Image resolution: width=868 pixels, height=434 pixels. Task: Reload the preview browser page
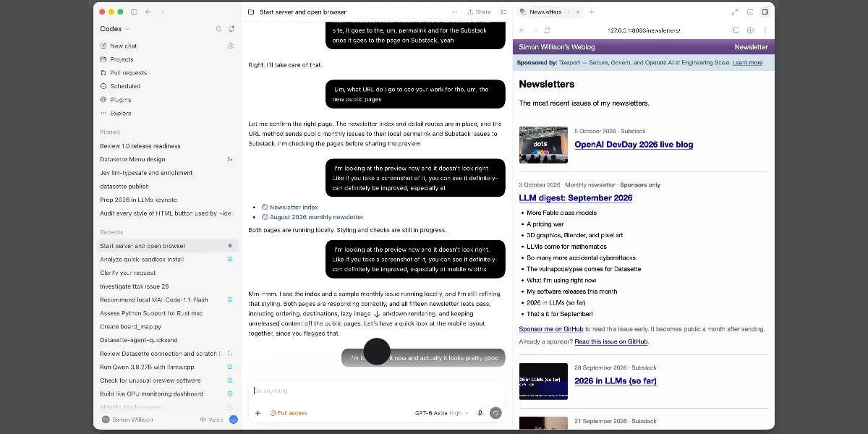547,30
